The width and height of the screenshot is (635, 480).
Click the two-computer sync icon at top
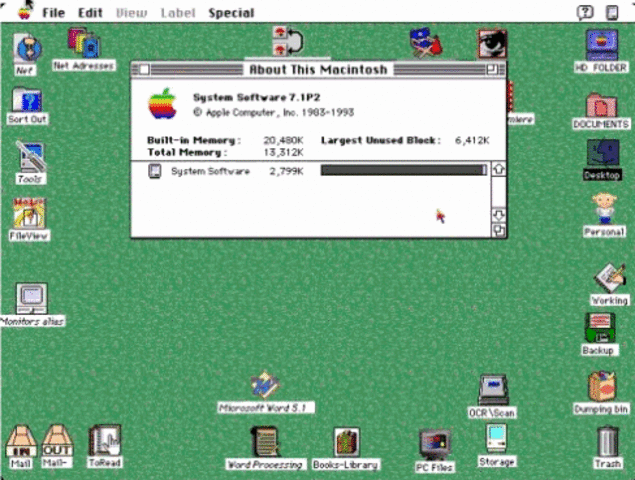(x=288, y=41)
